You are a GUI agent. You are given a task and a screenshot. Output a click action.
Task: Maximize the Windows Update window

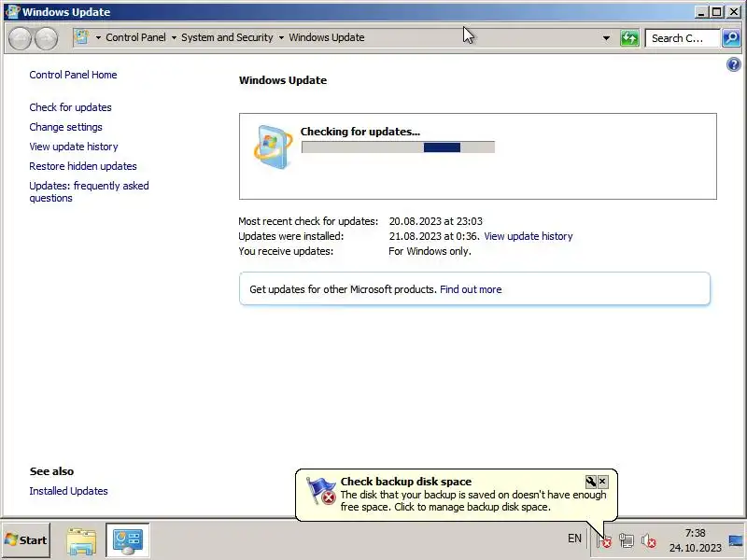(x=716, y=12)
